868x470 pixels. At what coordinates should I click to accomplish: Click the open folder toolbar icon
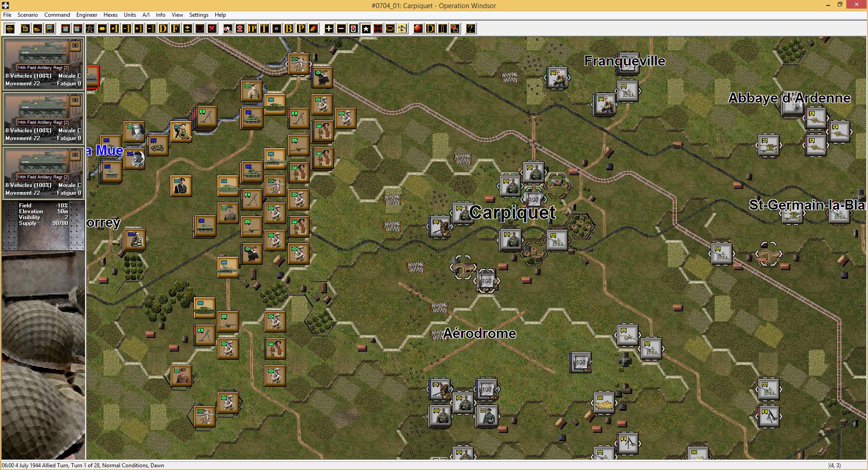(38, 29)
